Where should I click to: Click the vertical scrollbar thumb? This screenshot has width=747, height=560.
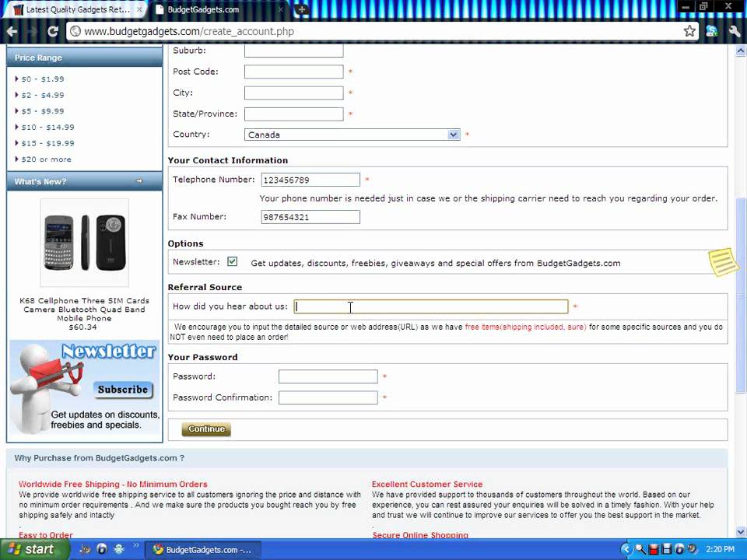(741, 296)
